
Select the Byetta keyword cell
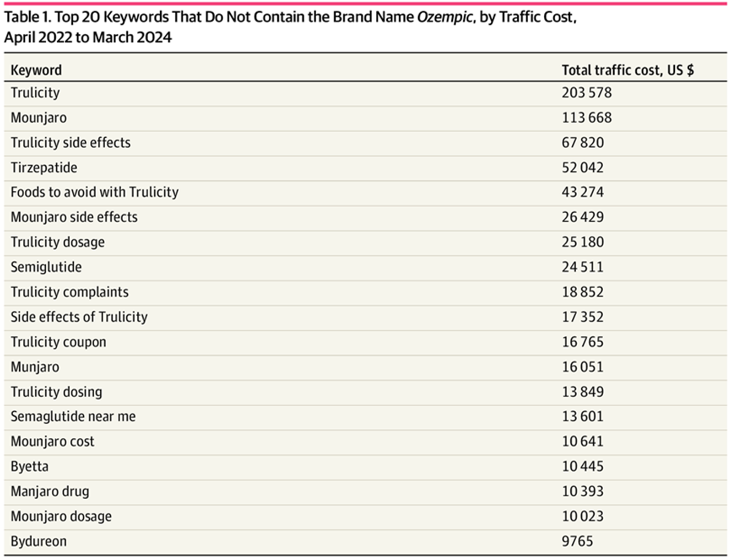point(29,466)
